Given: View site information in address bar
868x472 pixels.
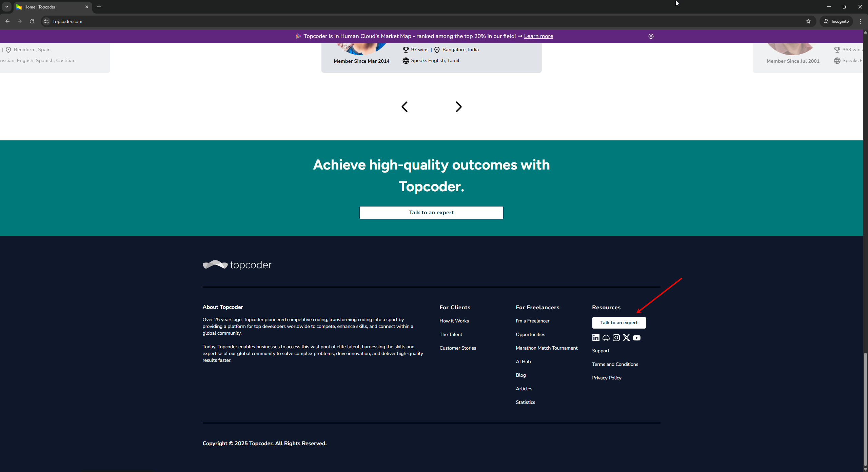Looking at the screenshot, I should [x=46, y=21].
